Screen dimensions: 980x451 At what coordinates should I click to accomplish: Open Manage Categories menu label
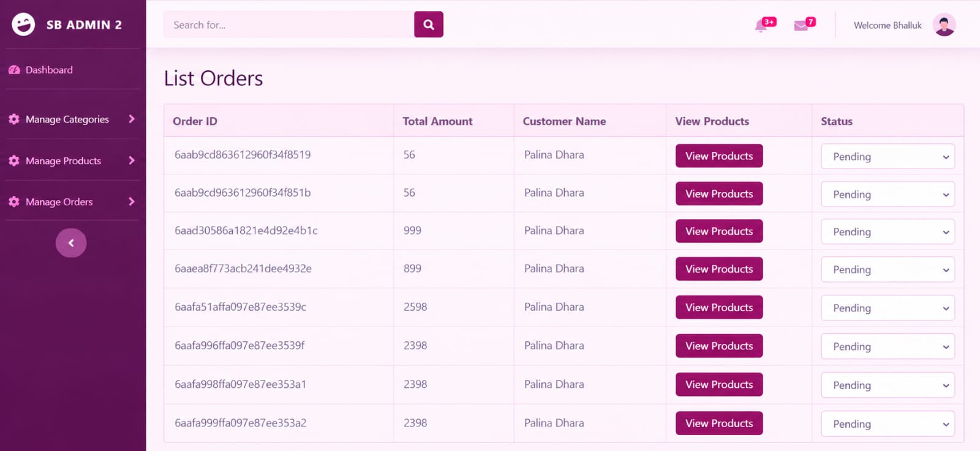(x=67, y=119)
